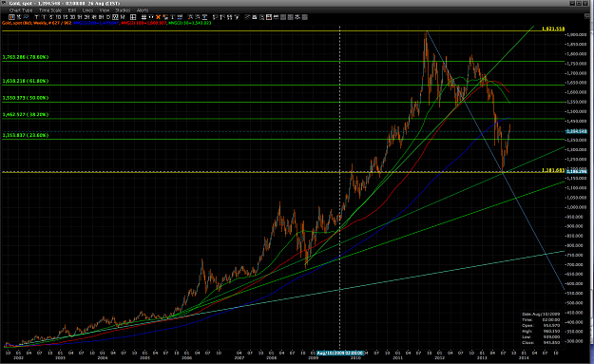Screen dimensions: 594x364
Task: Switch to the 15-minute timeframe
Action: [66, 17]
